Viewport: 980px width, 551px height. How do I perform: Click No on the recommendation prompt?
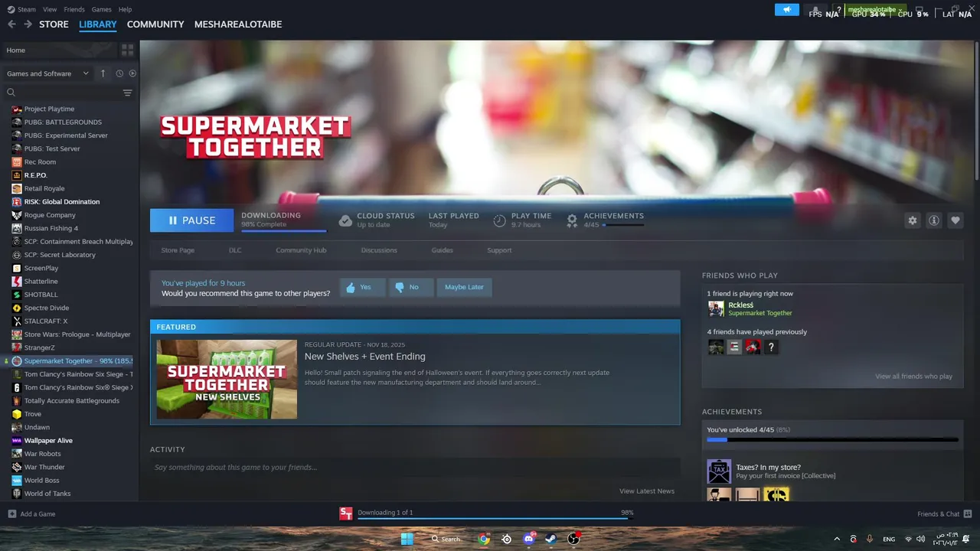[x=411, y=287]
